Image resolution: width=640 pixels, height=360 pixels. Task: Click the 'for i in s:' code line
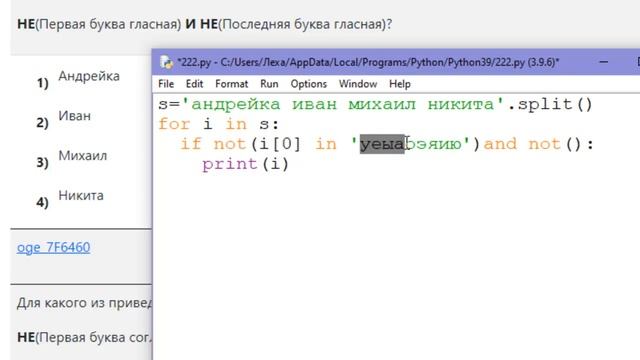(x=219, y=124)
